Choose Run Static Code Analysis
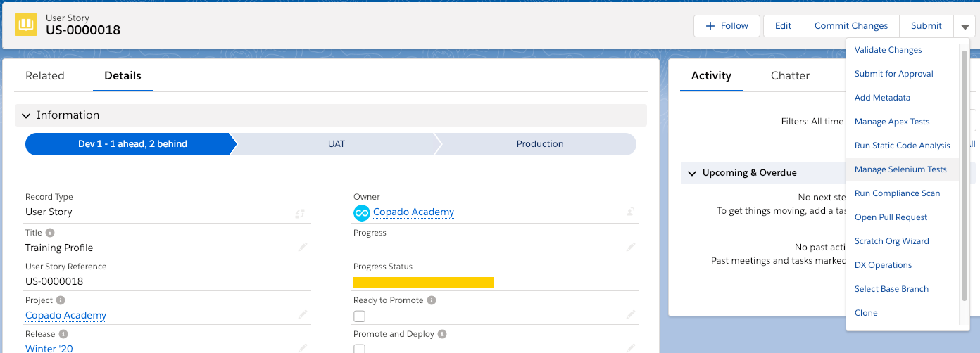Viewport: 980px width, 353px height. [x=903, y=146]
